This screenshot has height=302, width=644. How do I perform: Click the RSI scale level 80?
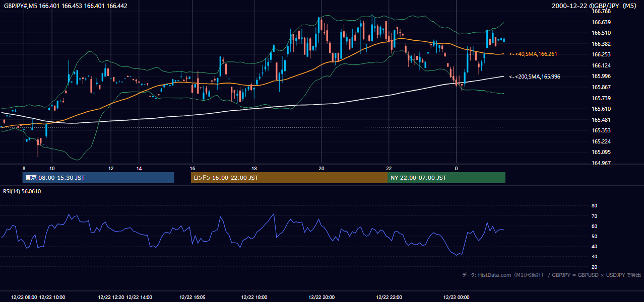(594, 206)
